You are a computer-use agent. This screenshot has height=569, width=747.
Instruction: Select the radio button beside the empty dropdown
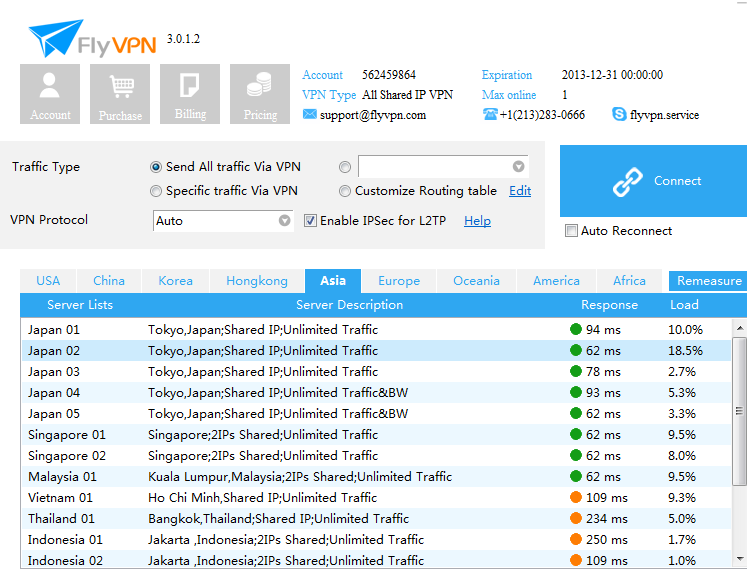345,167
